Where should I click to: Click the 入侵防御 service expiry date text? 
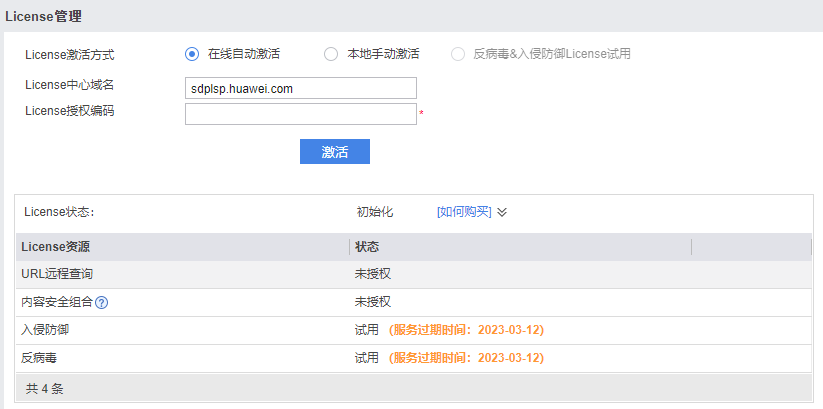pyautogui.click(x=466, y=330)
